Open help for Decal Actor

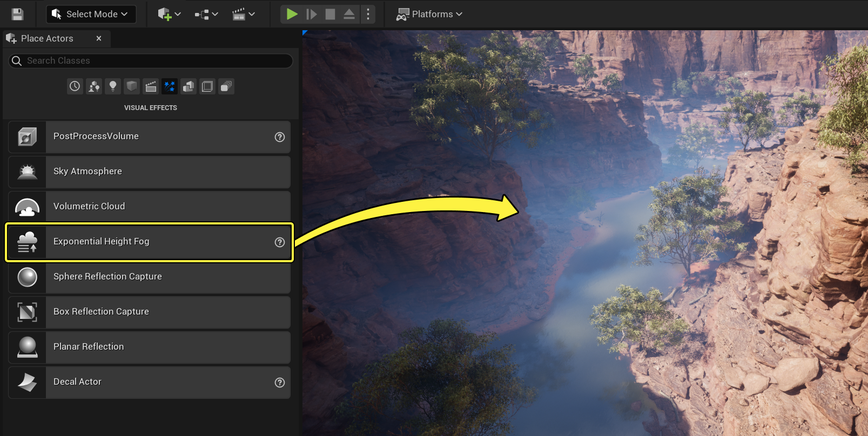pyautogui.click(x=280, y=383)
